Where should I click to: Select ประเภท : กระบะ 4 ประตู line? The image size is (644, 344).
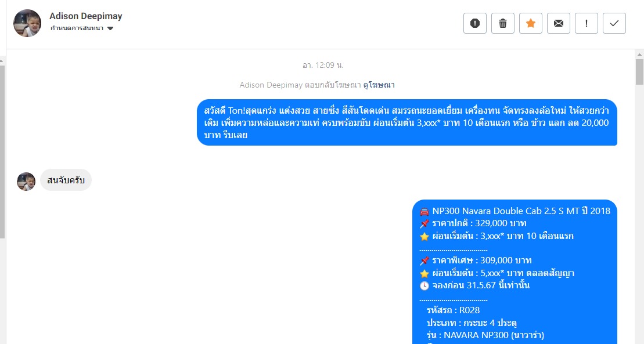point(472,323)
